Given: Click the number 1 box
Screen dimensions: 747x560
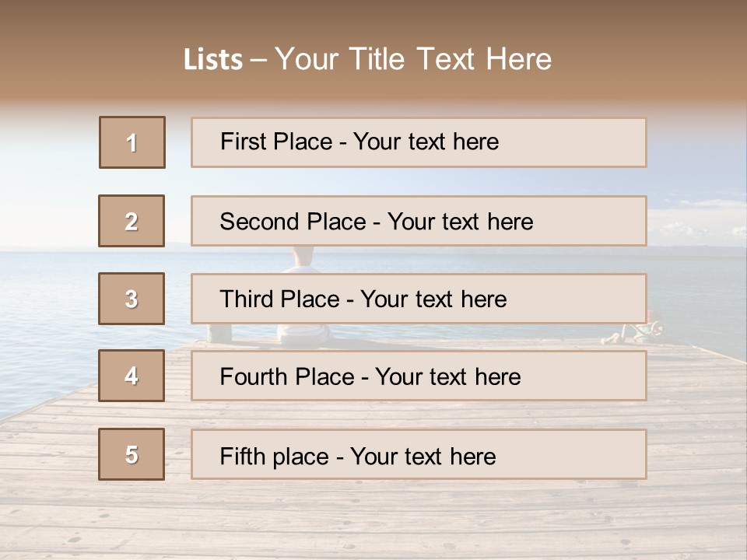Looking at the screenshot, I should (x=132, y=142).
